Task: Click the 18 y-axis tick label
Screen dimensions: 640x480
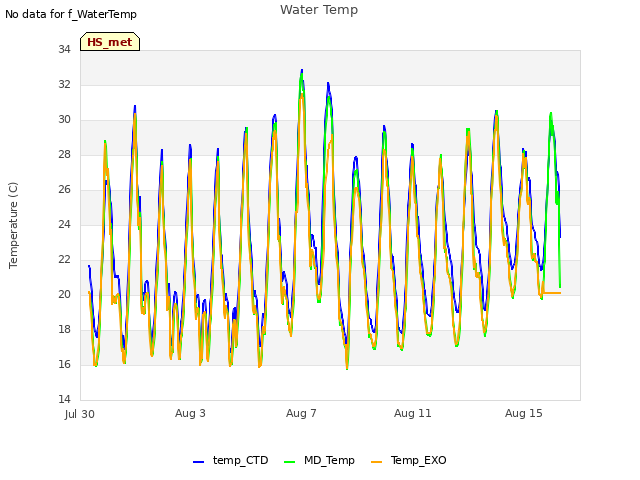Action: pyautogui.click(x=64, y=329)
